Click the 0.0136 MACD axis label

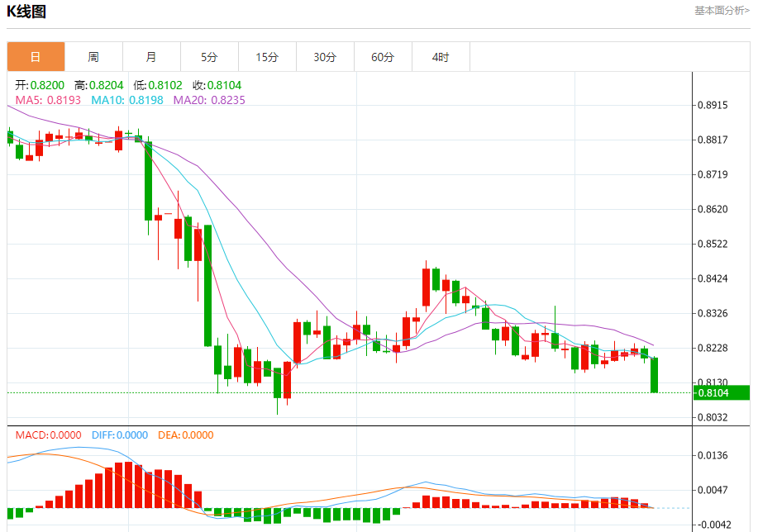(x=713, y=456)
